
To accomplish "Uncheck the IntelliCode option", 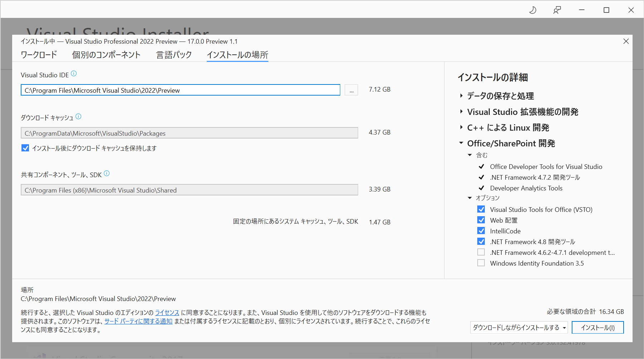I will coord(481,231).
